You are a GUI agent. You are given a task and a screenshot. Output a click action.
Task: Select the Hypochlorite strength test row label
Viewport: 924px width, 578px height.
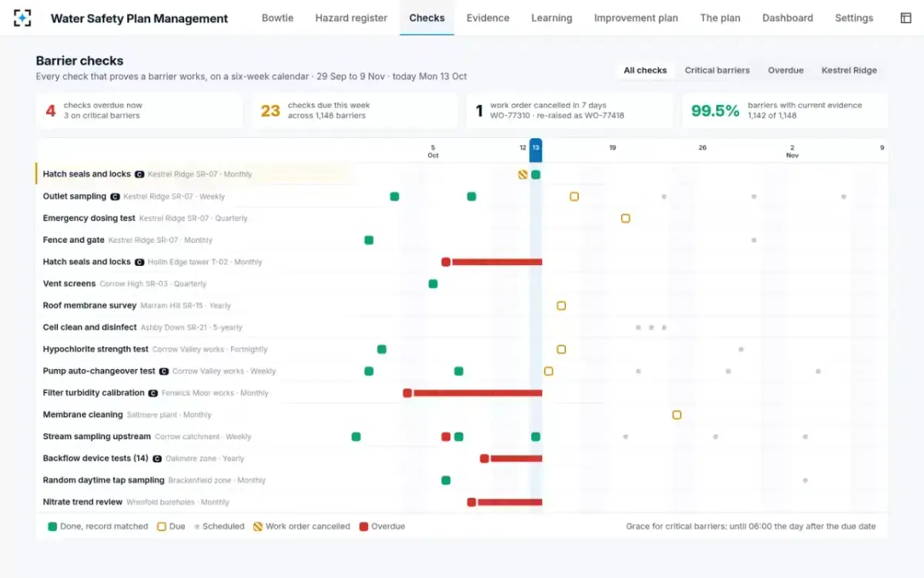(x=95, y=349)
